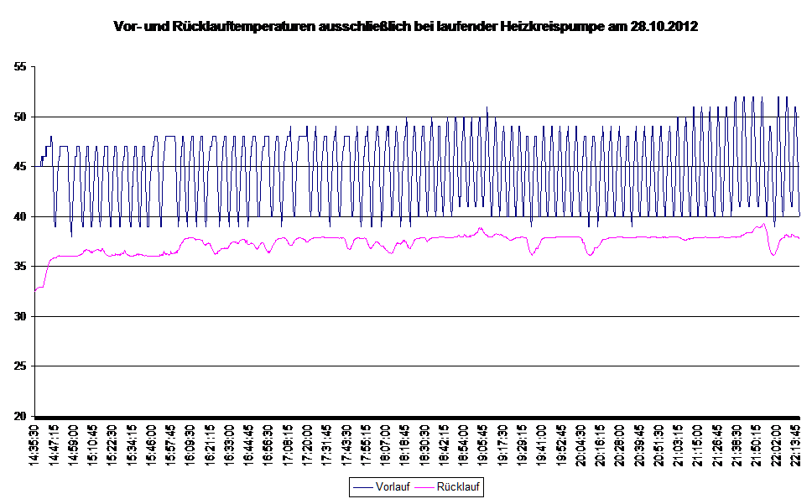Select the chart title at the top
812x504 pixels.
pyautogui.click(x=406, y=28)
